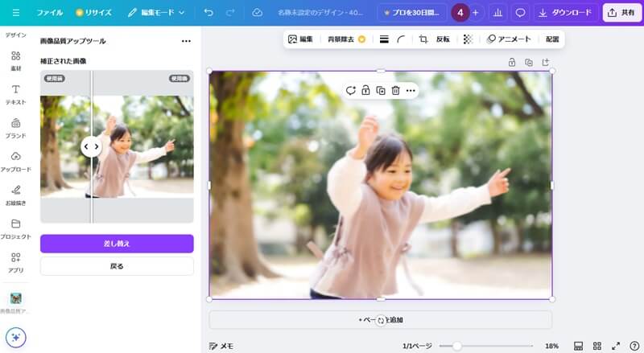The image size is (644, 353).
Task: Expand the 編集モード dropdown
Action: point(156,13)
